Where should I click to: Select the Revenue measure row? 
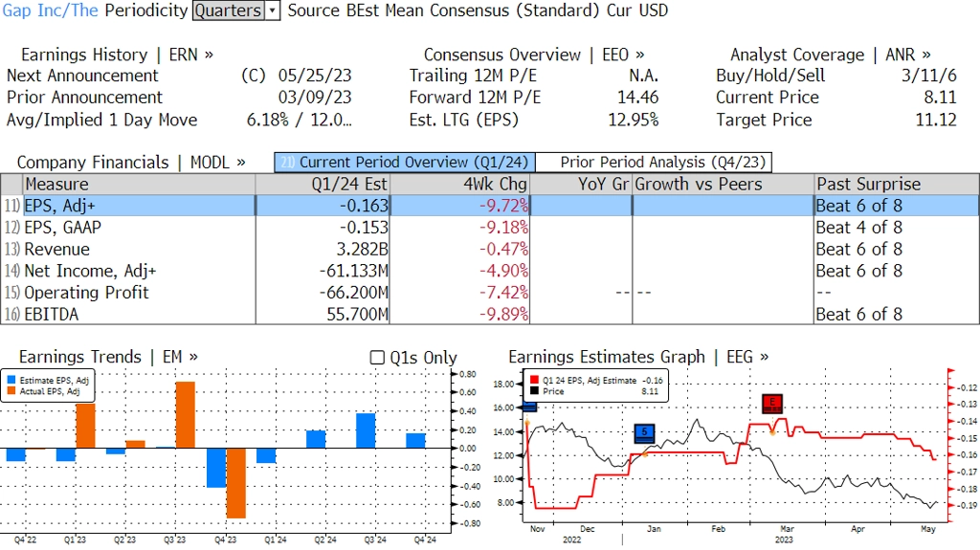click(x=489, y=250)
